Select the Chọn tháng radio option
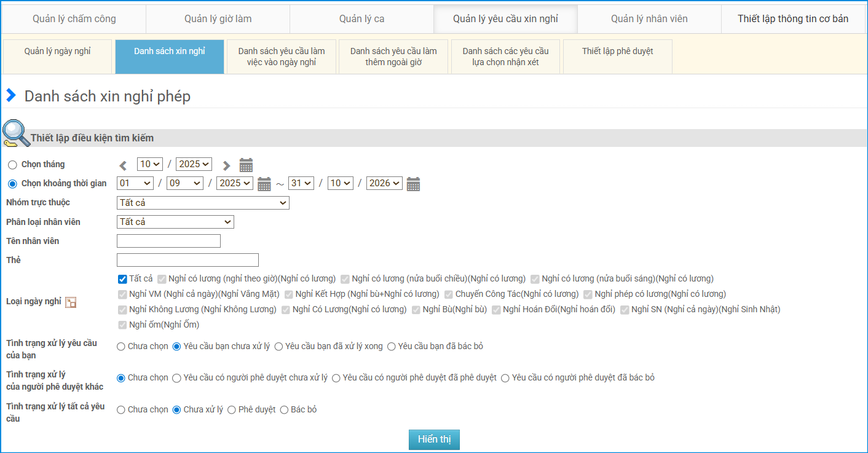Screen dimensions: 868x453 12,165
